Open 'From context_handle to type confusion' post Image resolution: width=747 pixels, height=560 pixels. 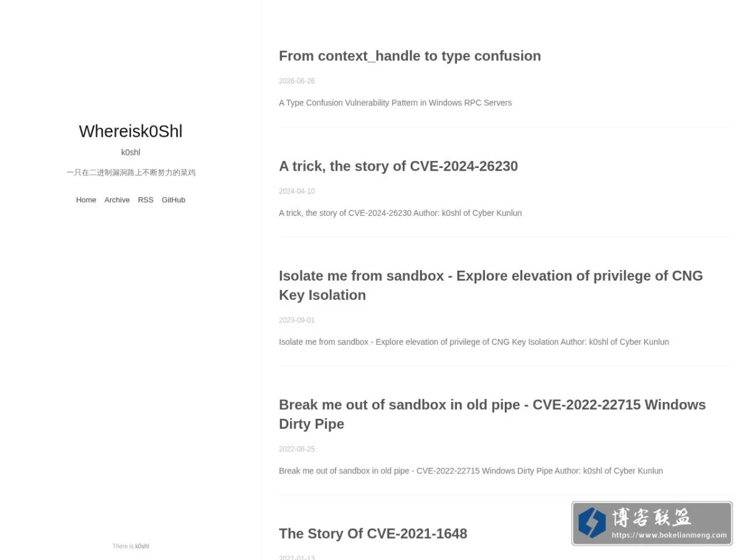point(410,56)
